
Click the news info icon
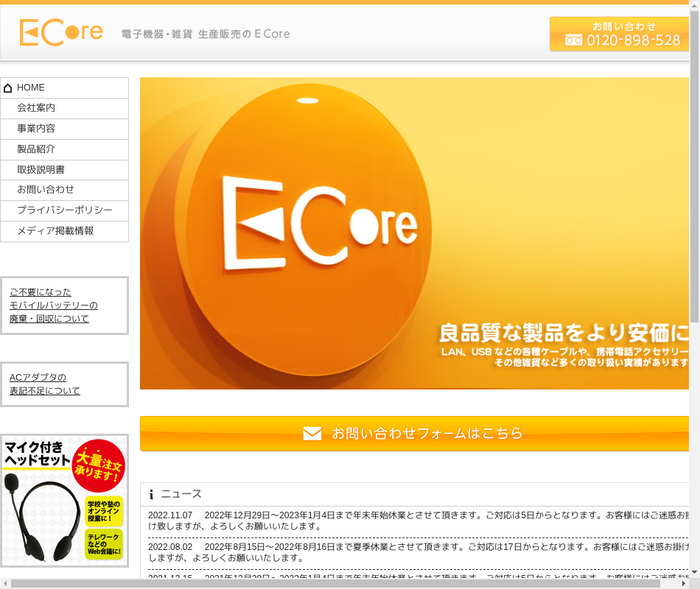point(151,494)
